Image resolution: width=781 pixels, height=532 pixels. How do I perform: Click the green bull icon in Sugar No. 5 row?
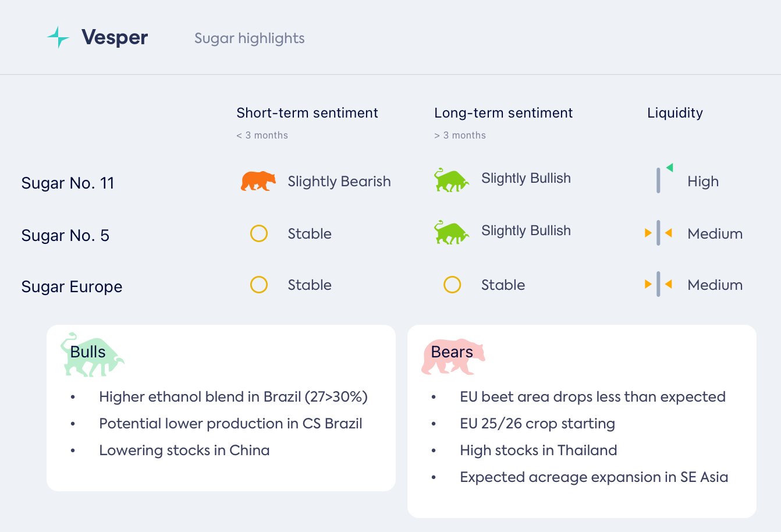[x=451, y=232]
